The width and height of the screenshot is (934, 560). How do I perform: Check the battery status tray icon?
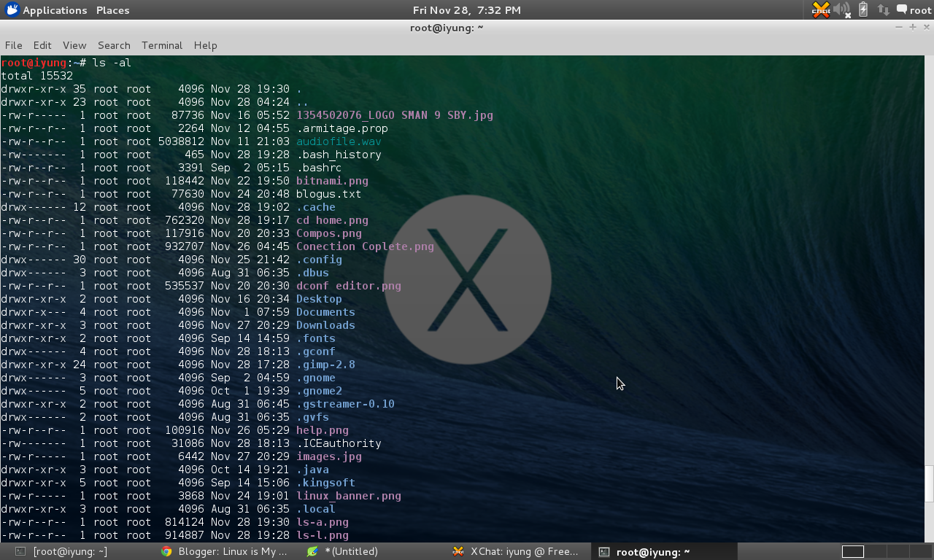tap(863, 9)
